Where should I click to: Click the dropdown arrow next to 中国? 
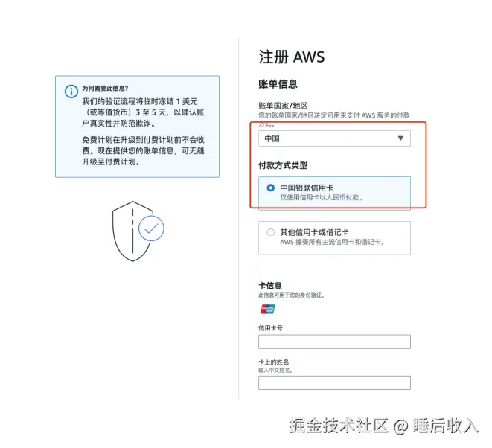click(400, 138)
